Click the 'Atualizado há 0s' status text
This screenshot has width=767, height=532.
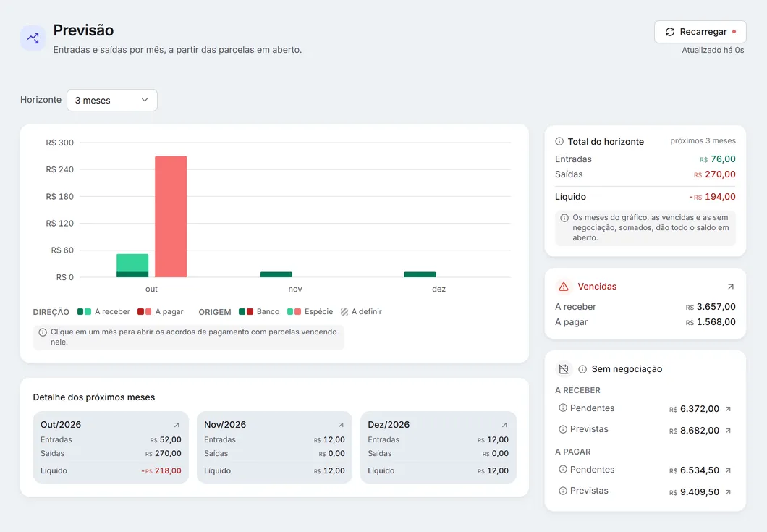click(713, 50)
